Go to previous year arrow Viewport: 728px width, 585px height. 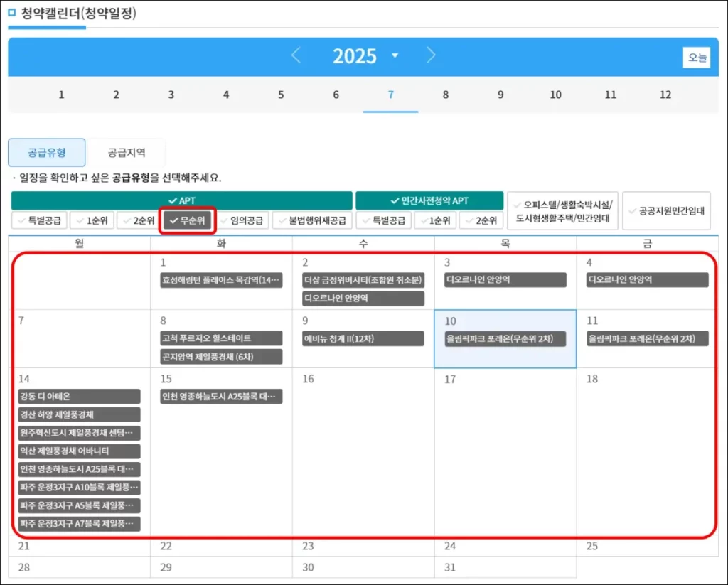pyautogui.click(x=296, y=55)
